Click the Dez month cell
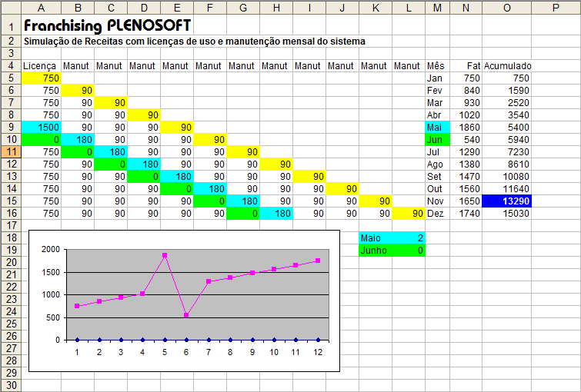This screenshot has width=581, height=392. (437, 213)
